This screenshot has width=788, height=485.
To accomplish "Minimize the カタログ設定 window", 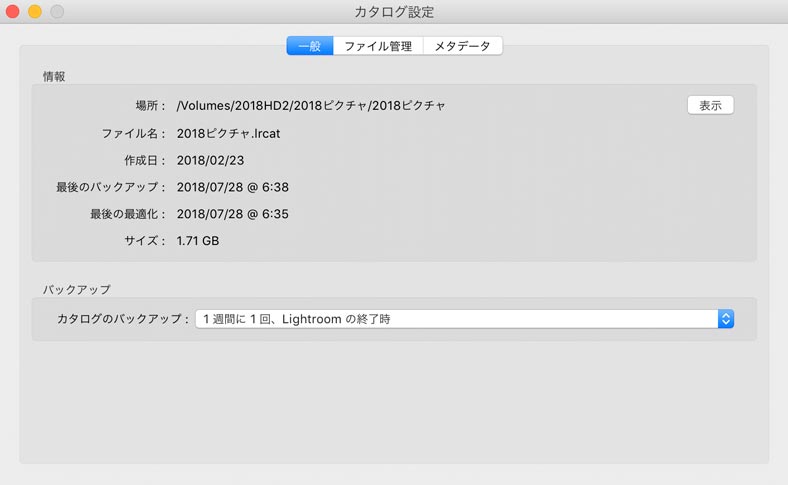I will click(x=35, y=11).
